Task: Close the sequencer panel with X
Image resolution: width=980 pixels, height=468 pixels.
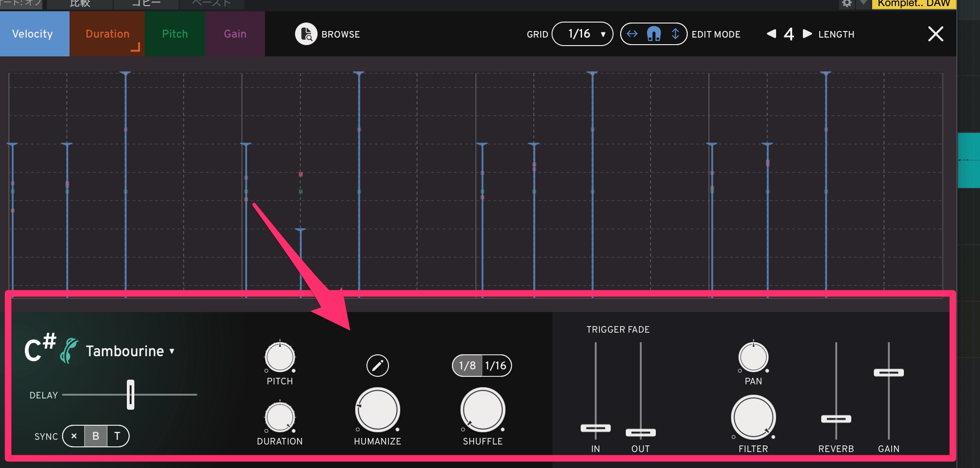Action: pyautogui.click(x=935, y=34)
